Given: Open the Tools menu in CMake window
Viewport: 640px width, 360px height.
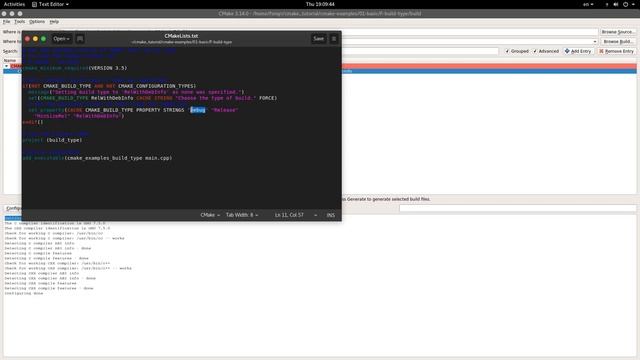Looking at the screenshot, I should click(x=20, y=22).
